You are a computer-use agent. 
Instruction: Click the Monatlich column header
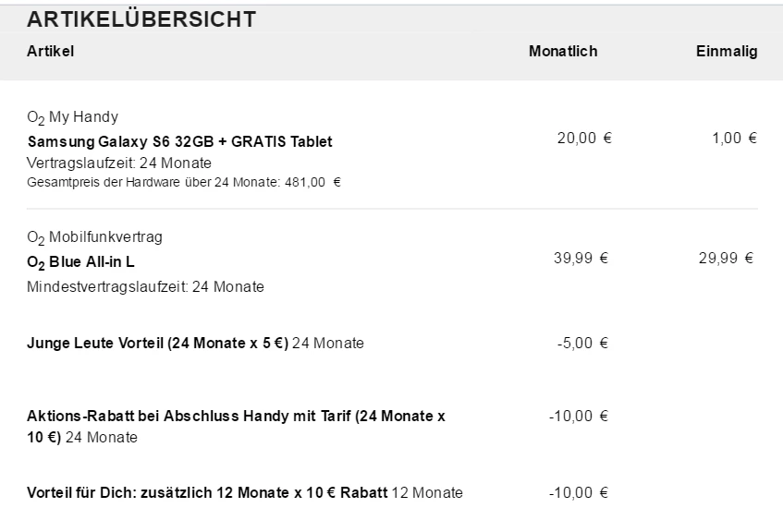pyautogui.click(x=563, y=52)
